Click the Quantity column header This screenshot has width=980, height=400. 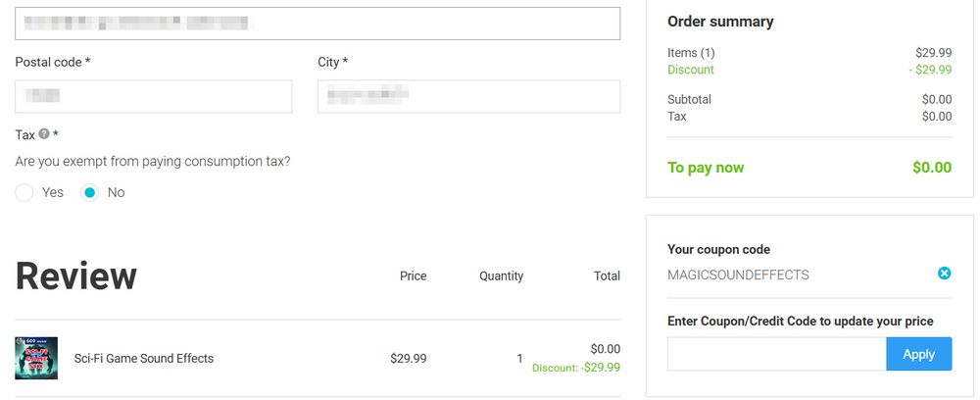(x=501, y=276)
